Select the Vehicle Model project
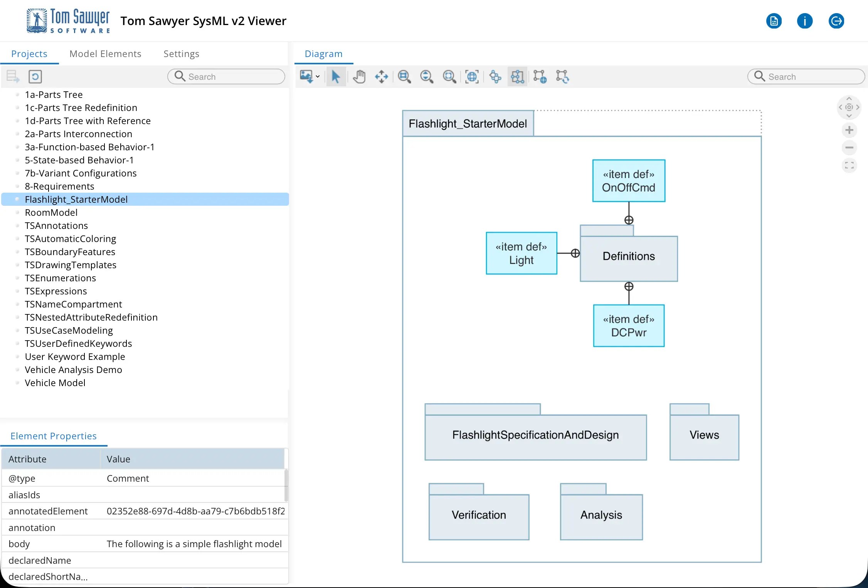Viewport: 868px width, 588px height. point(55,383)
